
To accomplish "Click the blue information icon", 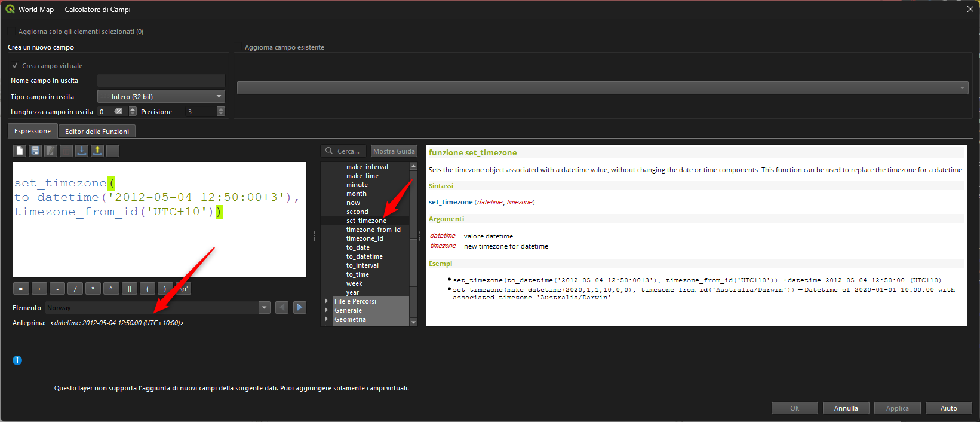I will coord(17,360).
